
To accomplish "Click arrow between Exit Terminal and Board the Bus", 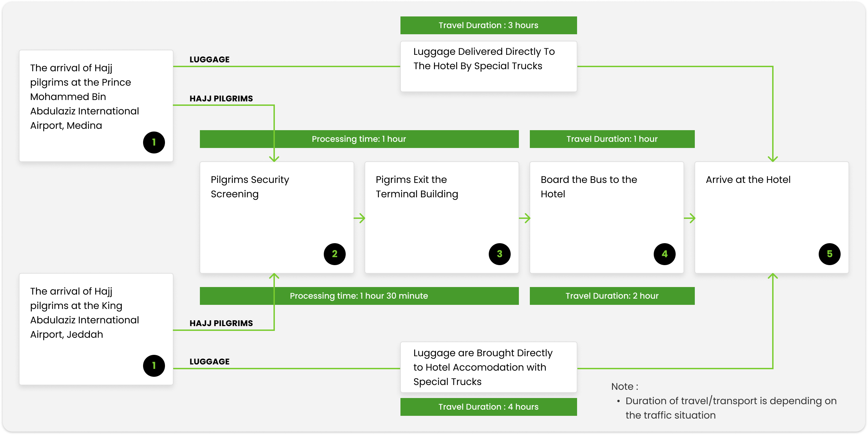I will 524,218.
